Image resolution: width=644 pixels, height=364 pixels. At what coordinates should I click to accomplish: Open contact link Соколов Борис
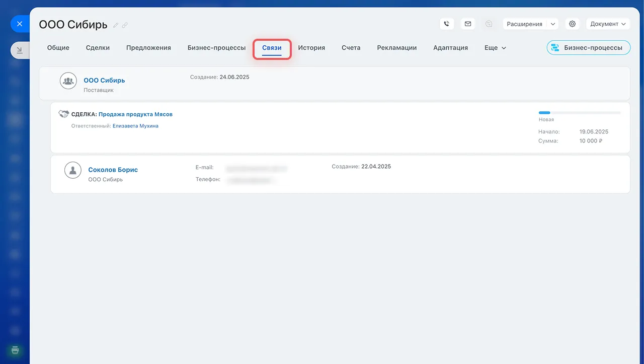click(113, 170)
